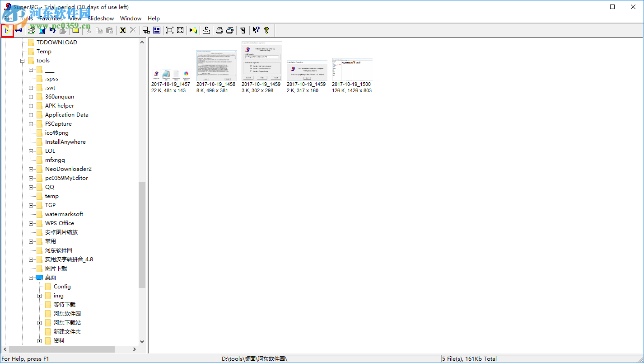Click the horizontal scrollbar right arrow

[134, 349]
